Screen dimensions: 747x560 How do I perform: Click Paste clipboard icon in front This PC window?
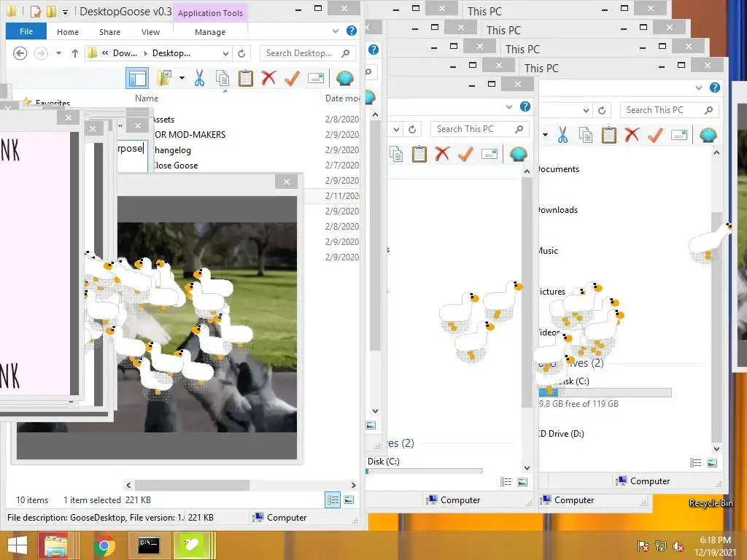pyautogui.click(x=609, y=135)
